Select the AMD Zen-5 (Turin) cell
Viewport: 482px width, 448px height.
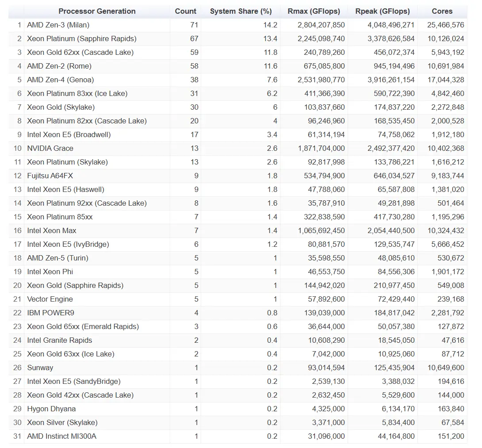coord(57,258)
